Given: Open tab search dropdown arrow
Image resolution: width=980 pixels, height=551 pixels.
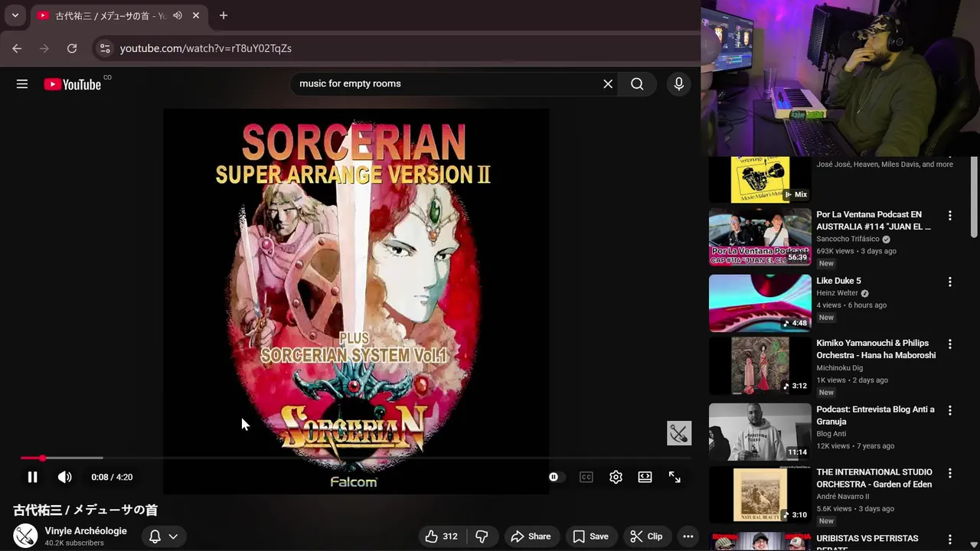Looking at the screenshot, I should 15,15.
